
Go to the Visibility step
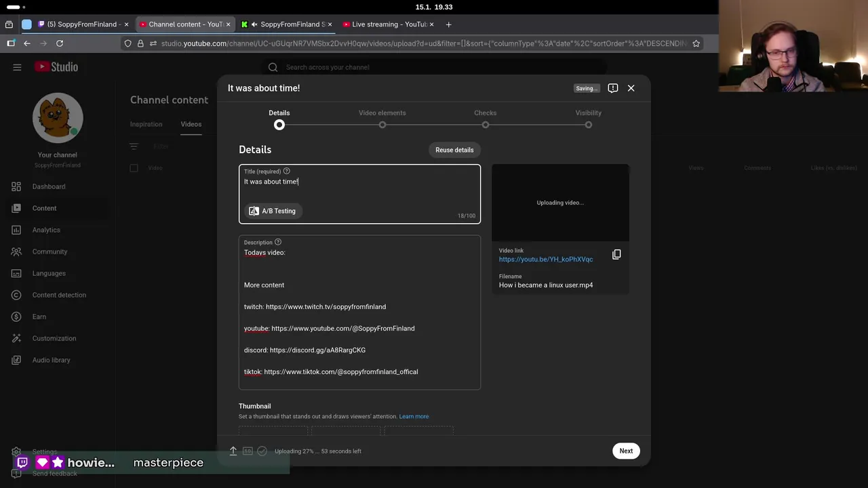589,119
